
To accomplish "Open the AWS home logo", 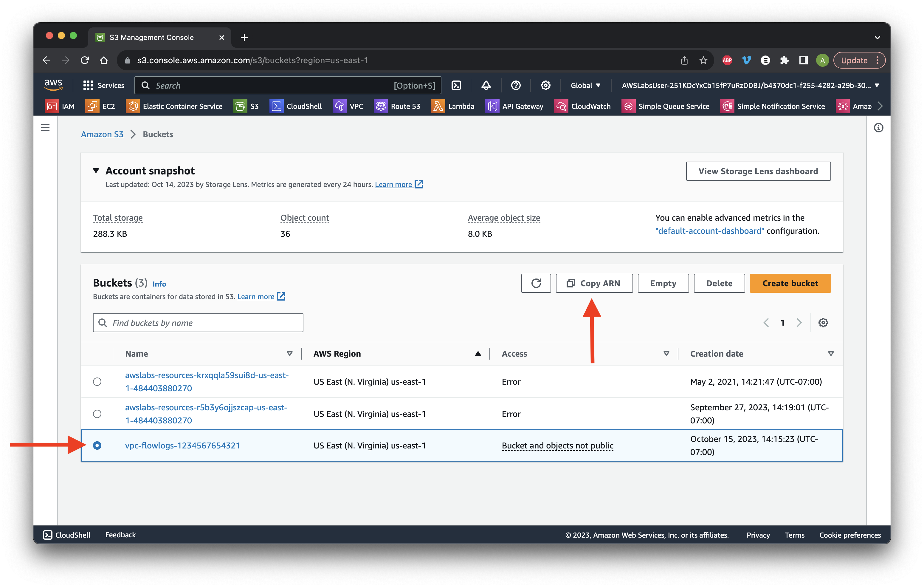I will 53,85.
